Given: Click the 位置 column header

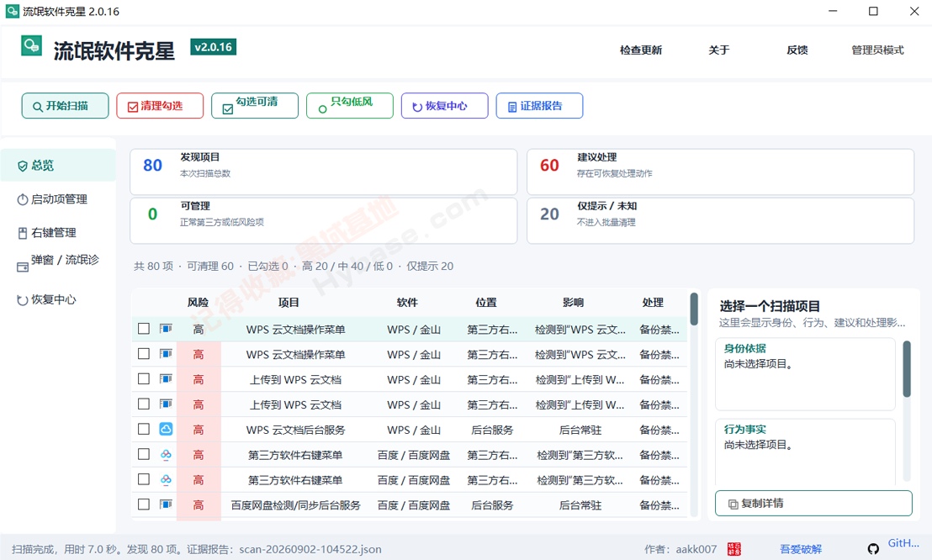Looking at the screenshot, I should tap(486, 303).
